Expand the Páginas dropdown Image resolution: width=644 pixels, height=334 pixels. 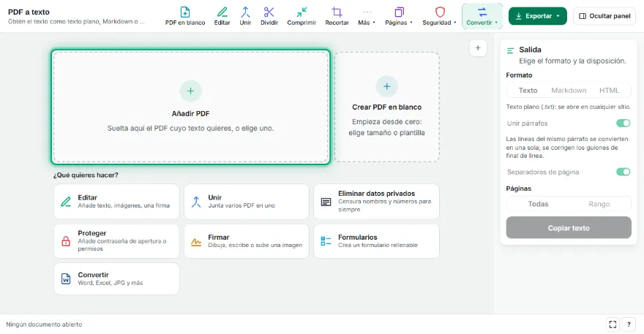[x=399, y=16]
